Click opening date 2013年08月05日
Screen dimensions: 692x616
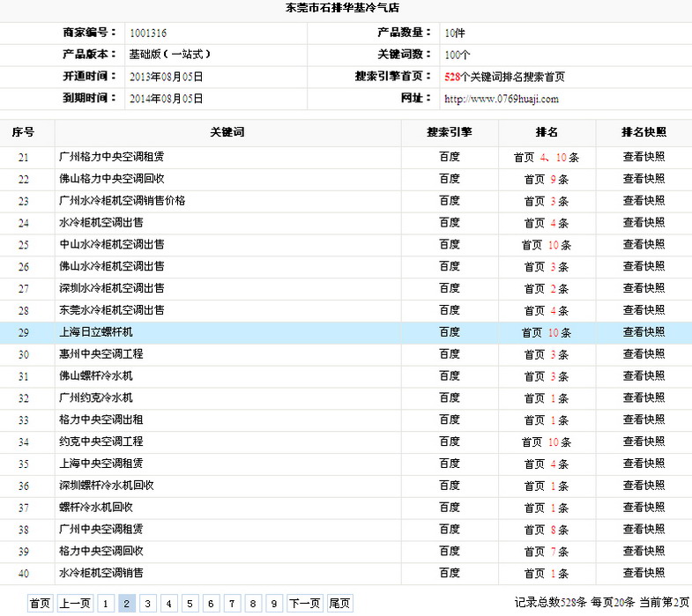pos(166,77)
